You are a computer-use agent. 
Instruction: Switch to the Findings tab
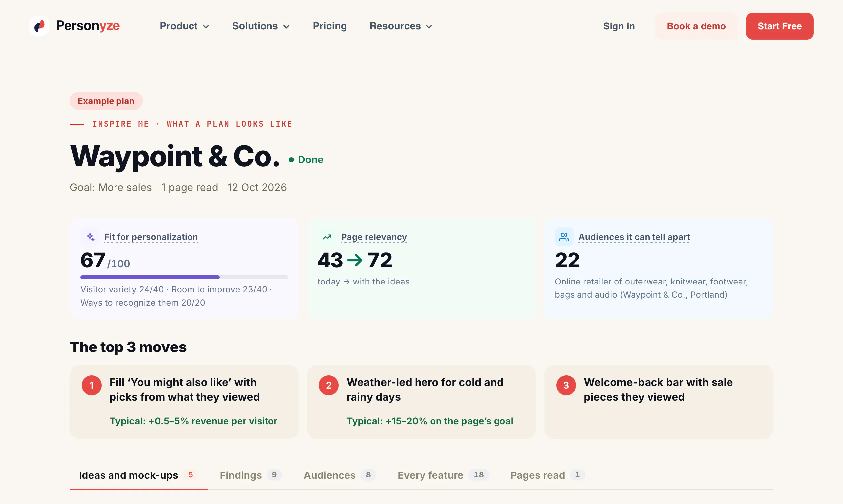(251, 475)
